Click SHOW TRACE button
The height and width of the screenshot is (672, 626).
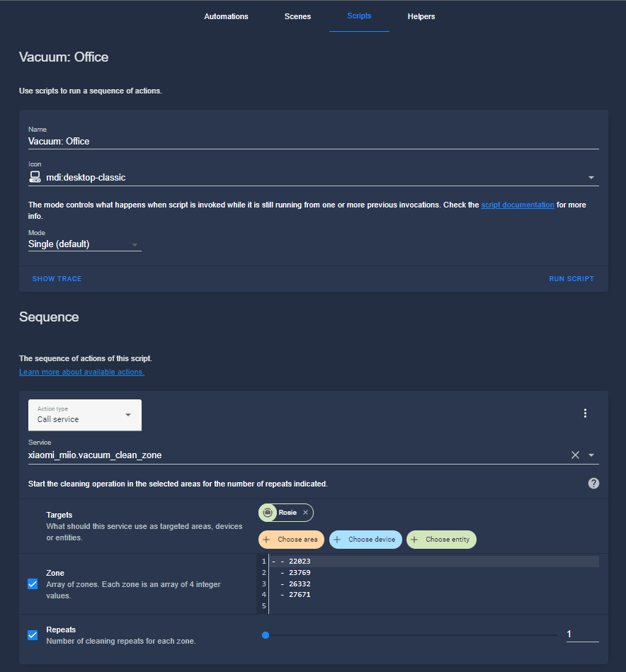[x=57, y=278]
